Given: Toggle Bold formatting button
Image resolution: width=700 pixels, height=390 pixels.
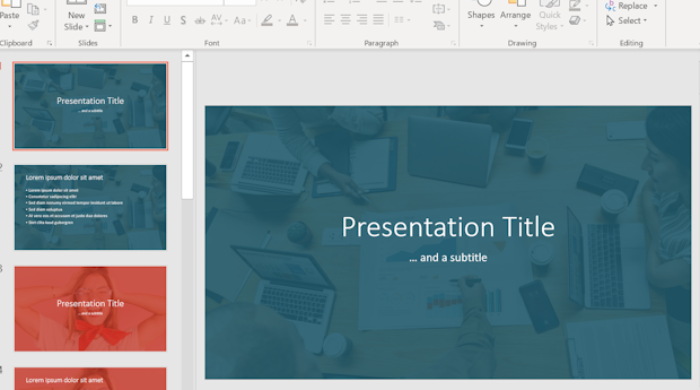Looking at the screenshot, I should click(x=135, y=20).
